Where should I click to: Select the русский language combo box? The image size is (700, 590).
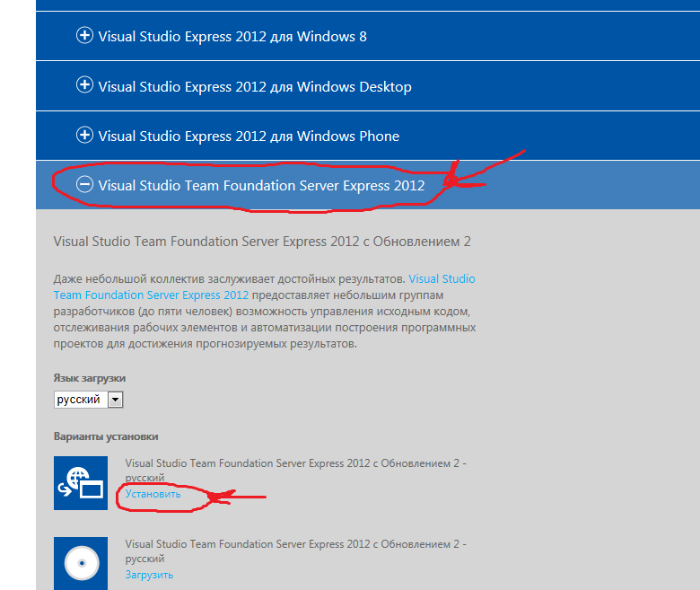pyautogui.click(x=88, y=400)
